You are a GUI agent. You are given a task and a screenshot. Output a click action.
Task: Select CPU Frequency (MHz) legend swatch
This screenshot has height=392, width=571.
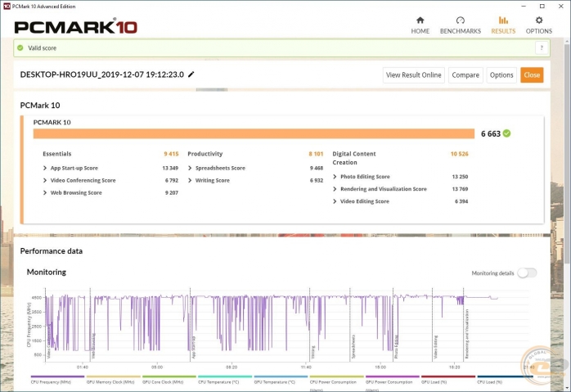click(x=57, y=376)
